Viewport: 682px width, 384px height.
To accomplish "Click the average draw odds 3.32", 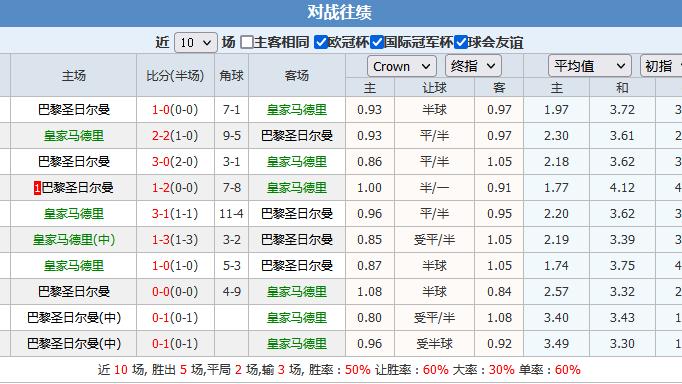I will [622, 292].
